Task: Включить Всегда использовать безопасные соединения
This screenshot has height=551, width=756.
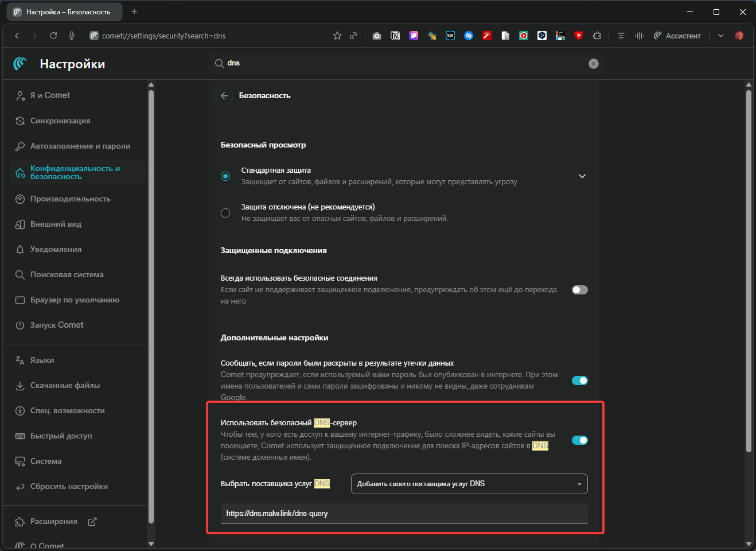Action: [x=579, y=290]
